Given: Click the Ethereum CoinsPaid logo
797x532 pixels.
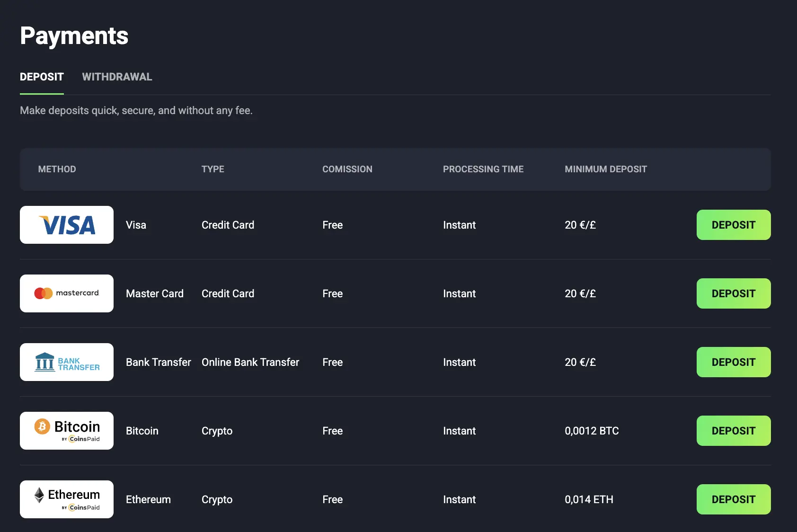Looking at the screenshot, I should pyautogui.click(x=67, y=499).
